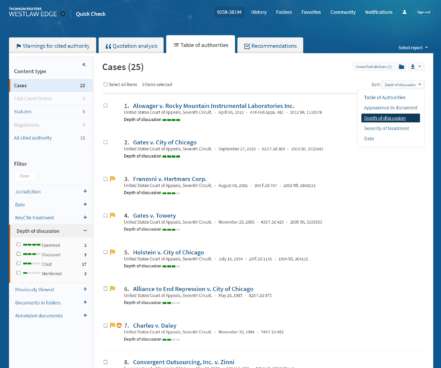Click the yellow flag beside Gates v. Towery

(113, 216)
